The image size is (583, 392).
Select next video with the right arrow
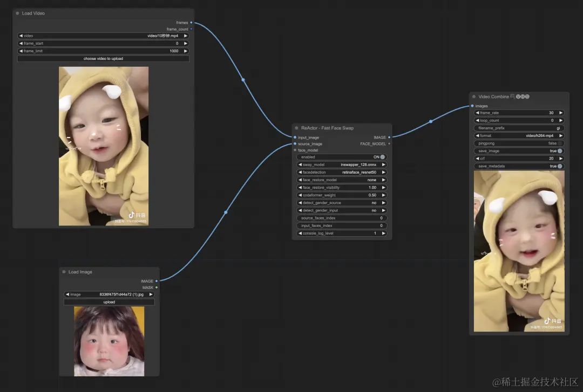[186, 36]
